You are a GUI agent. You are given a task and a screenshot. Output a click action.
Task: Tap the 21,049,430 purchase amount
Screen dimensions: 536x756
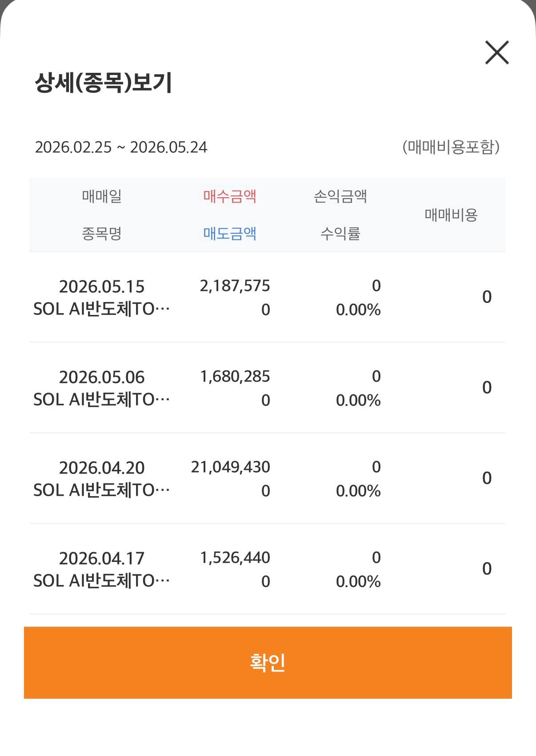click(230, 467)
